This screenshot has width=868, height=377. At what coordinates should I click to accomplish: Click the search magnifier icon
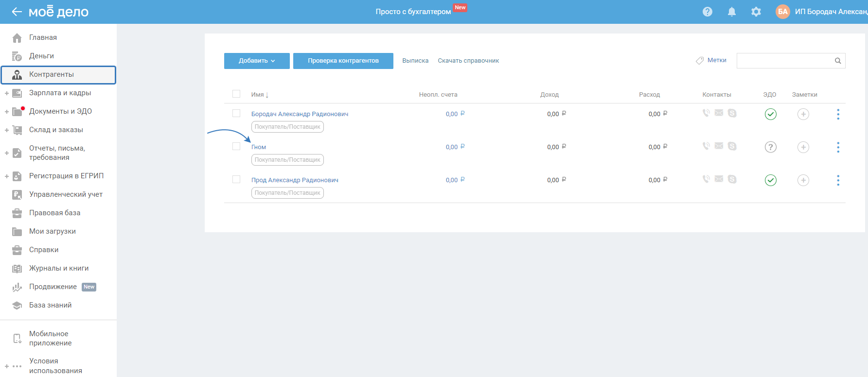pos(838,61)
